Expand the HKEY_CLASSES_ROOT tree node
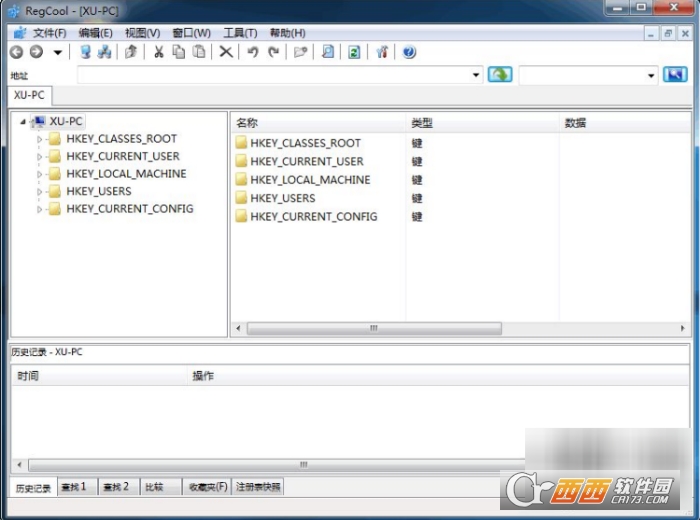The width and height of the screenshot is (700, 520). 40,140
